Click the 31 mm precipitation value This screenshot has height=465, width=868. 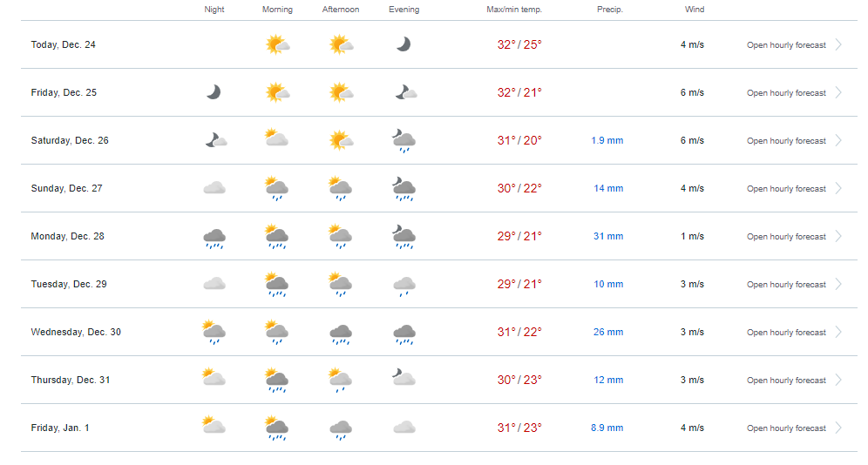click(x=608, y=237)
